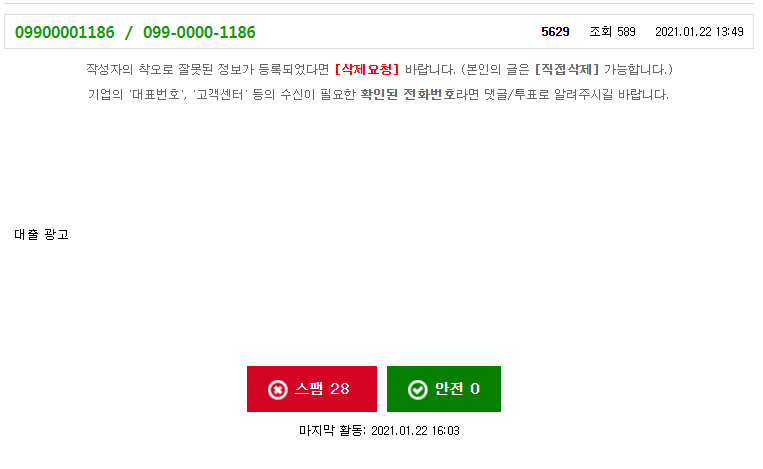Open the [직접삭제] link
This screenshot has width=763, height=469.
pyautogui.click(x=567, y=69)
